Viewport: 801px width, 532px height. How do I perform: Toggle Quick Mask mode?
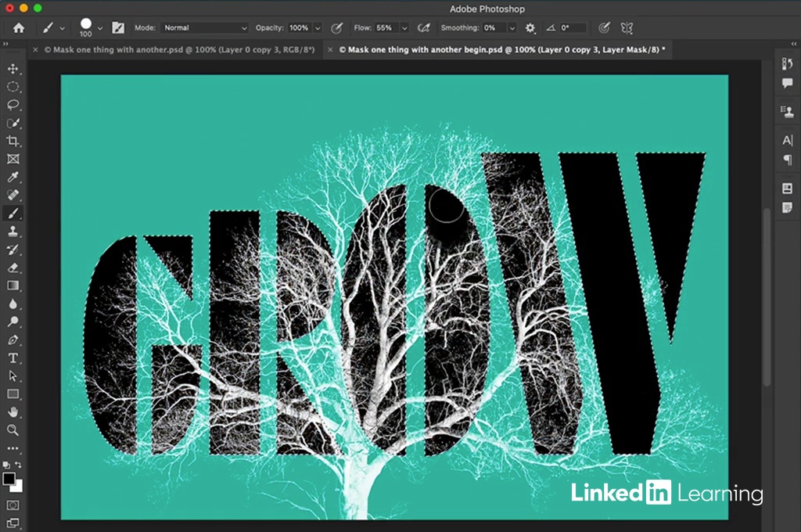click(13, 505)
